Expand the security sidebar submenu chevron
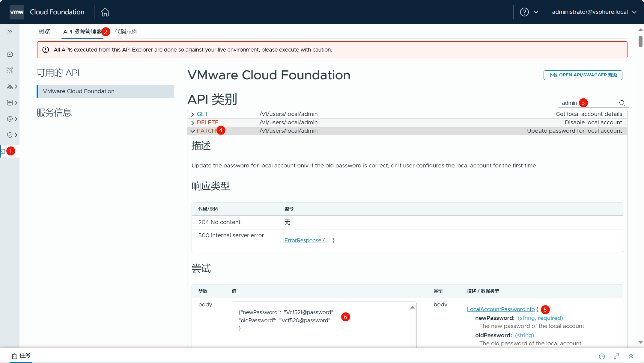 click(16, 135)
